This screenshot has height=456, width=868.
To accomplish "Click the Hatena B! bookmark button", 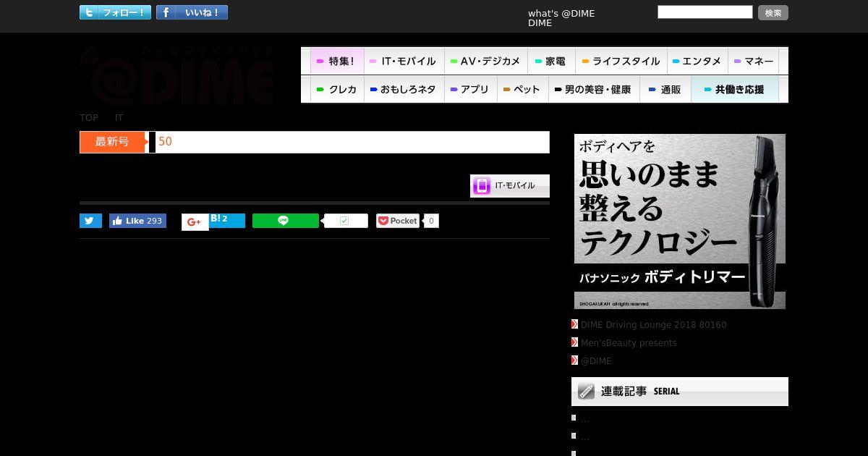I will [227, 220].
